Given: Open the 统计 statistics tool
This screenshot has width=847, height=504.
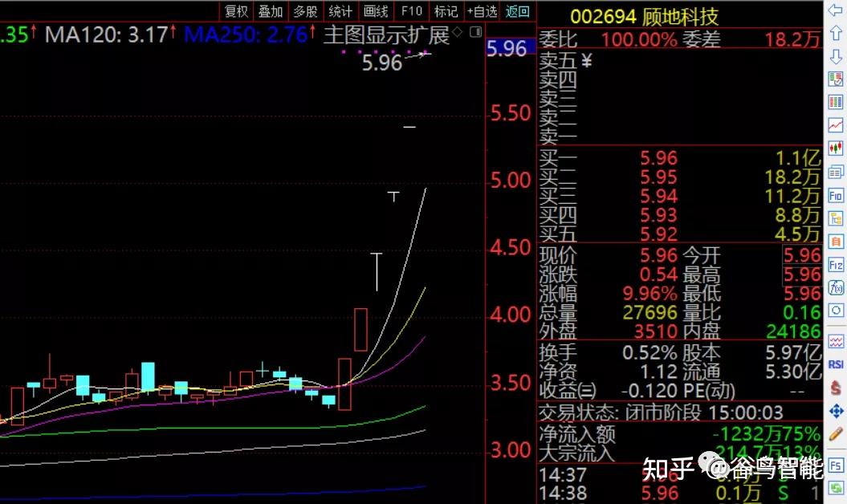Looking at the screenshot, I should (x=340, y=11).
